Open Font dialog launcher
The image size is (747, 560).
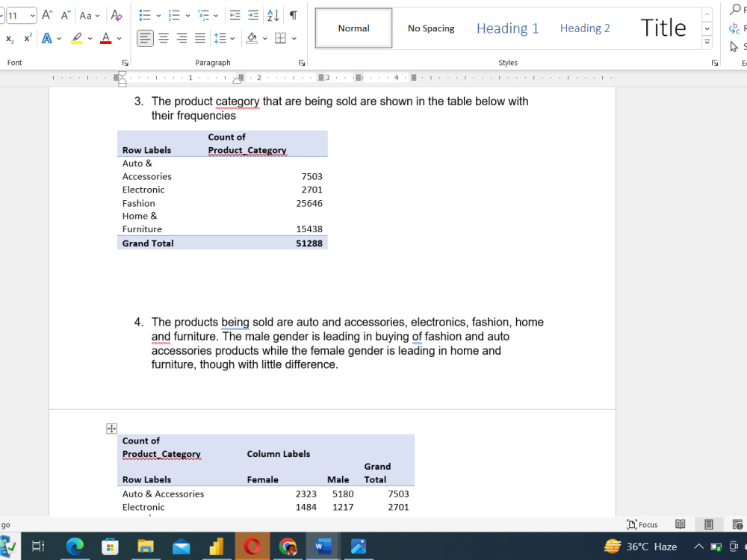tap(125, 63)
